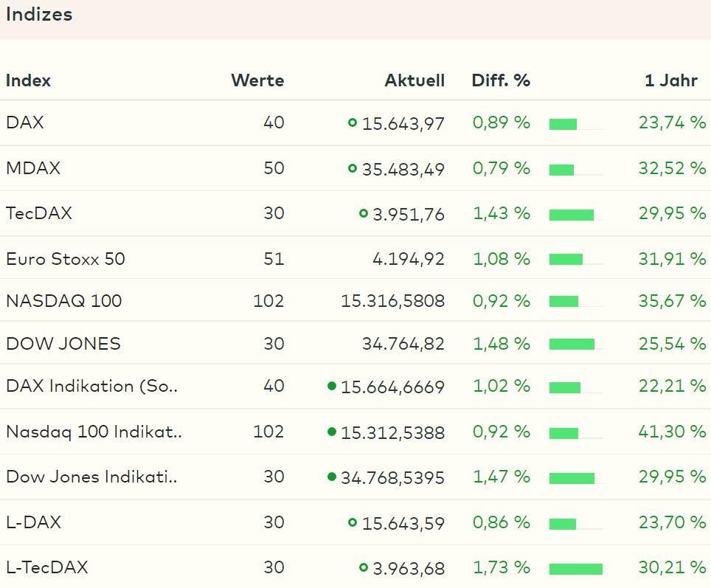Click MDAX value 35.483,49
The image size is (711, 588).
[403, 170]
